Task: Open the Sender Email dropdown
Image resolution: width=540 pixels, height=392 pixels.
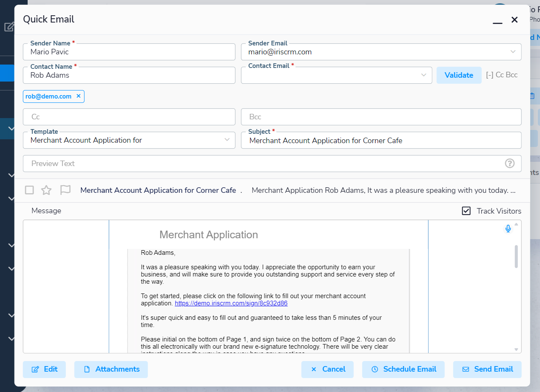Action: tap(512, 52)
